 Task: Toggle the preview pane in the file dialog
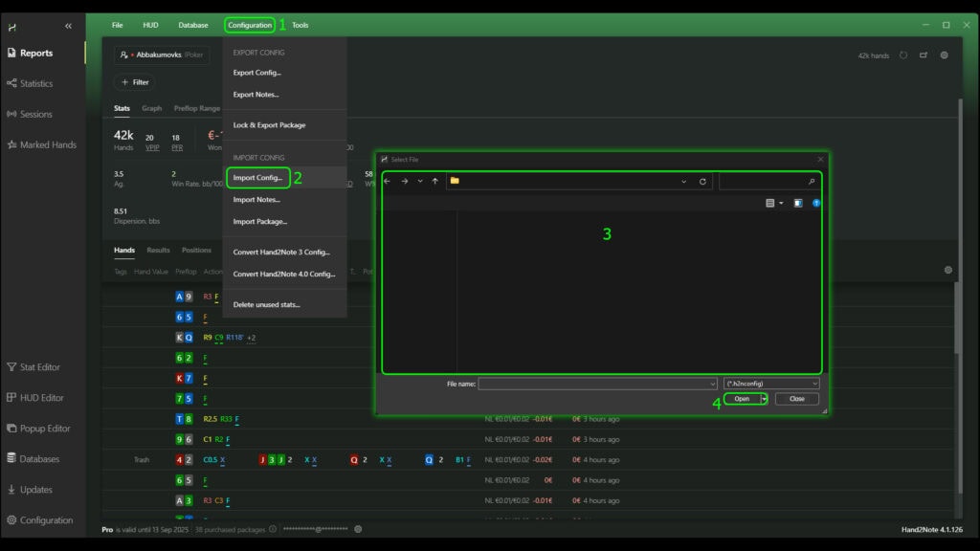click(x=798, y=203)
